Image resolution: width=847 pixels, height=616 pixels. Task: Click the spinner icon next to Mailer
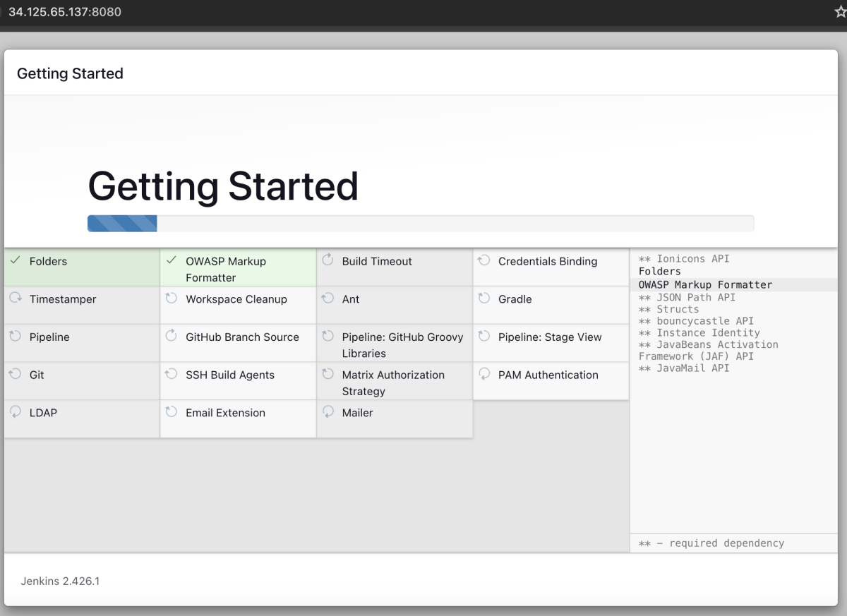[328, 412]
